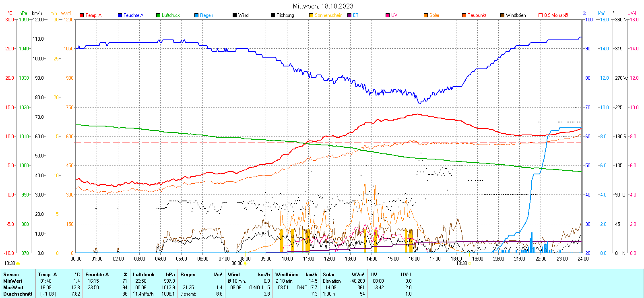
Task: Click the green Luftdruck legend square
Action: click(x=158, y=15)
